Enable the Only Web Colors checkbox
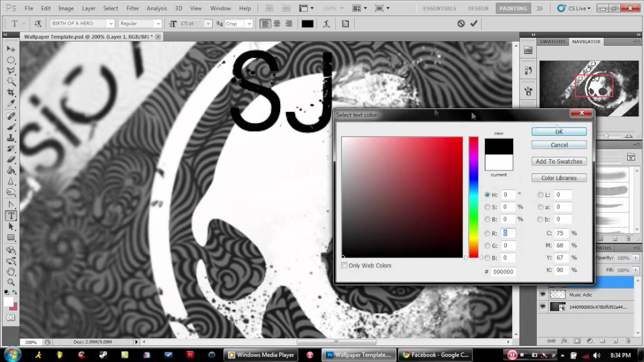This screenshot has width=644, height=362. (x=345, y=265)
